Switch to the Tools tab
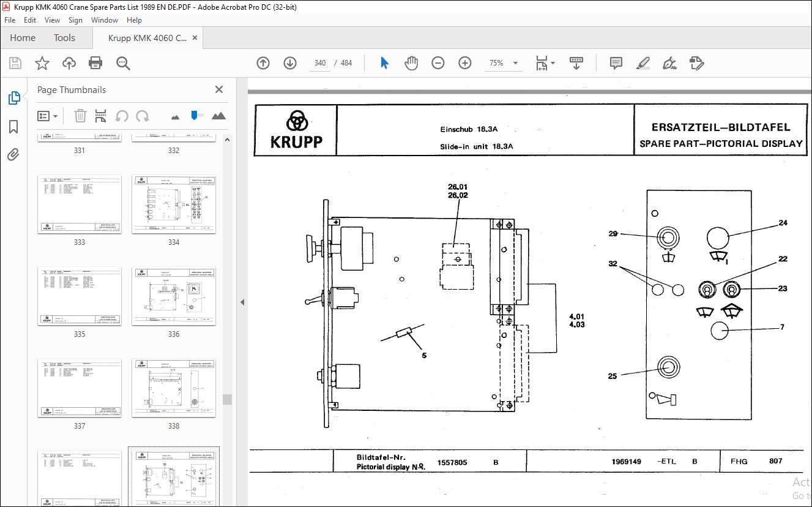 pos(64,38)
